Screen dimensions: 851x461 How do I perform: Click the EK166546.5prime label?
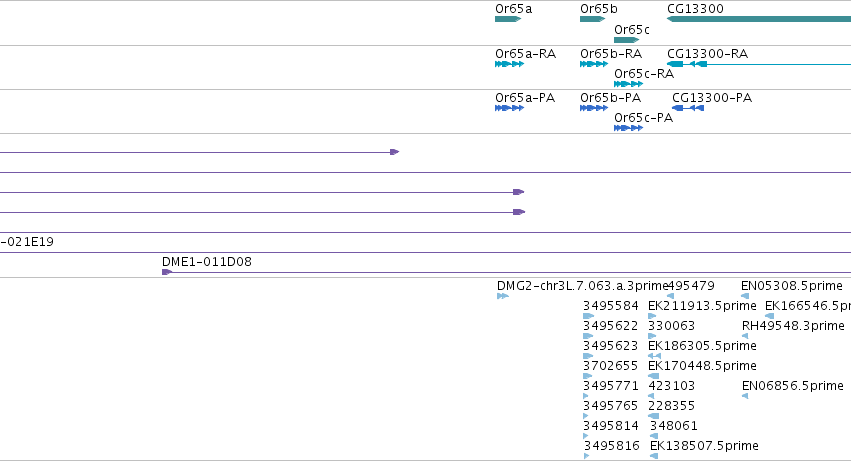[x=808, y=306]
